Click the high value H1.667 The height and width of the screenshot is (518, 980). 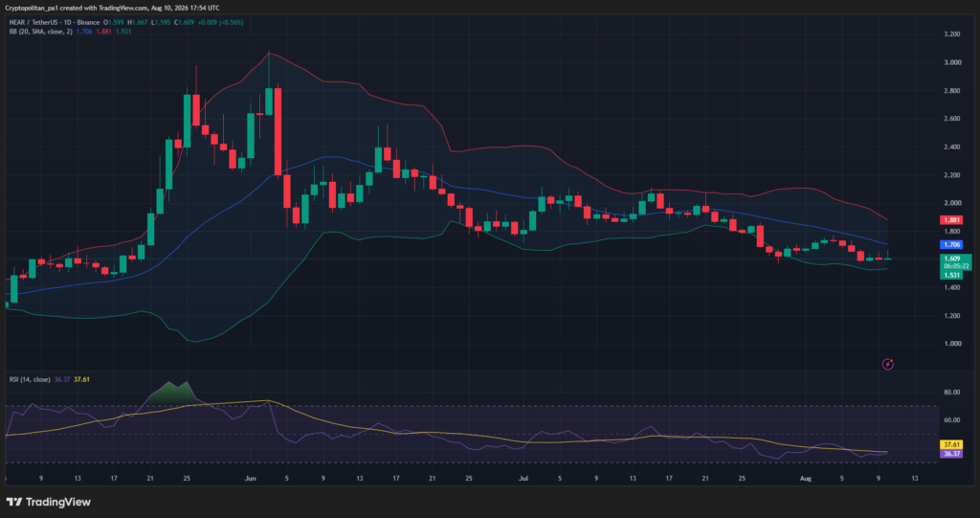pos(138,23)
